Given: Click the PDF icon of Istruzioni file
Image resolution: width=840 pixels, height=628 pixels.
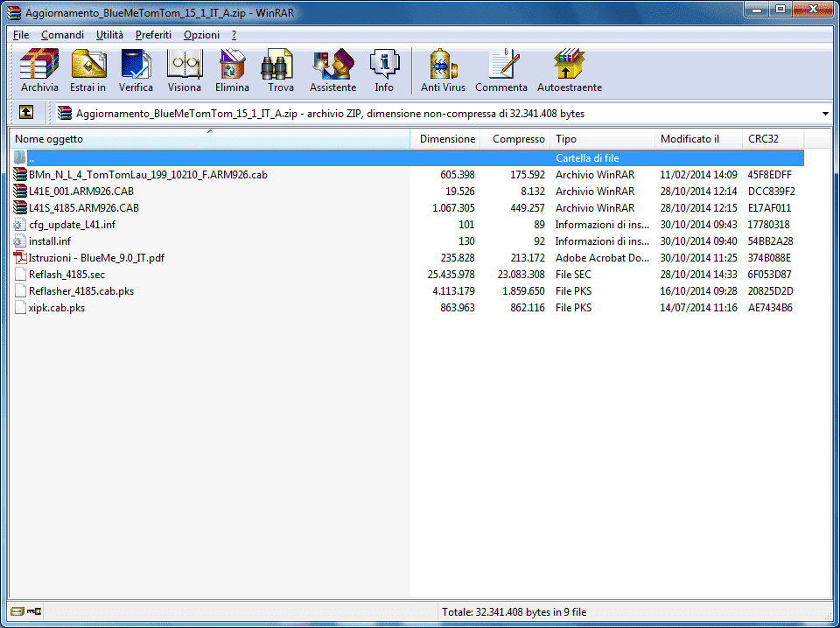Looking at the screenshot, I should [x=20, y=257].
